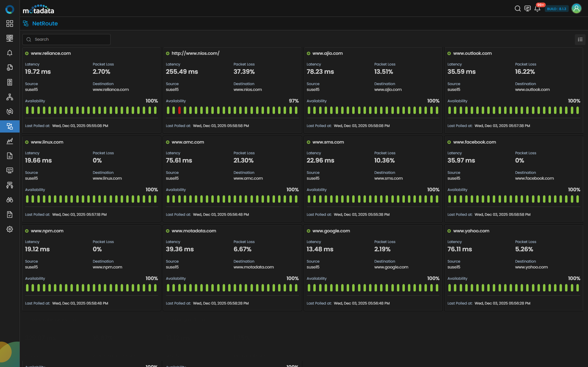
Task: Click the alerts bell icon in sidebar
Action: pyautogui.click(x=10, y=53)
